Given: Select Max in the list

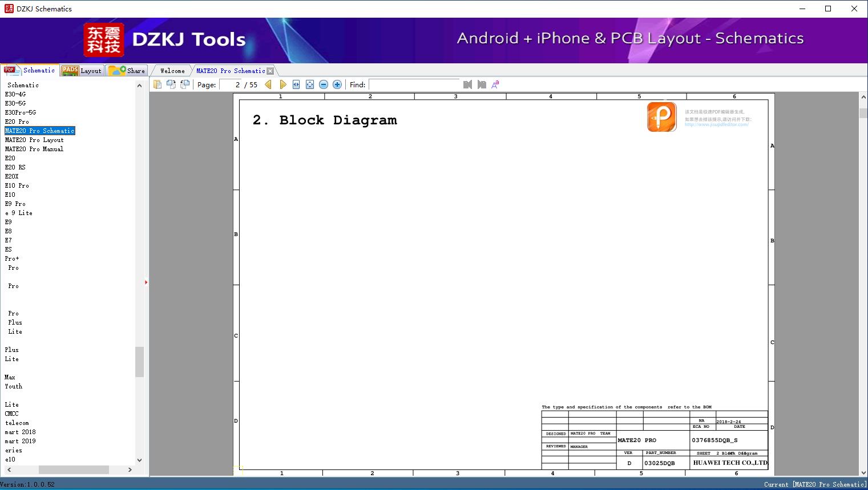Looking at the screenshot, I should point(10,377).
